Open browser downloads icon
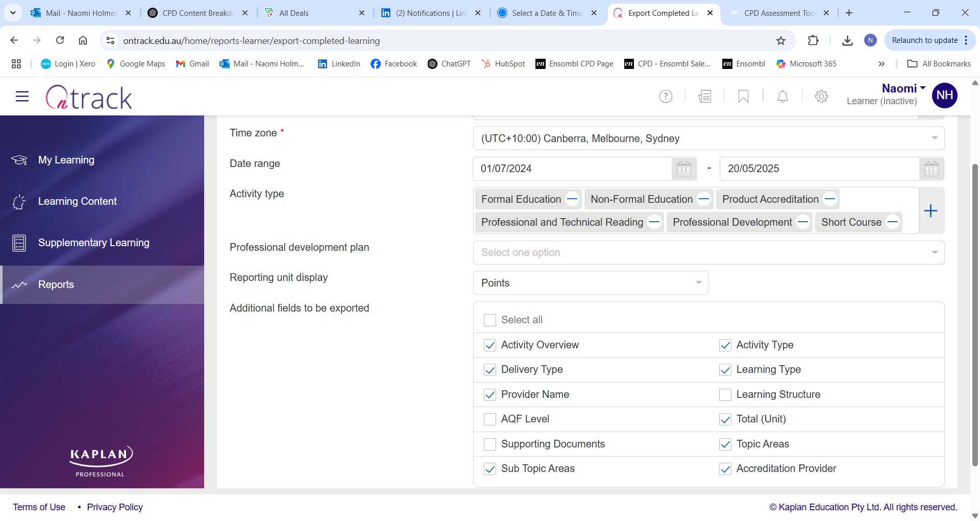 click(x=847, y=40)
